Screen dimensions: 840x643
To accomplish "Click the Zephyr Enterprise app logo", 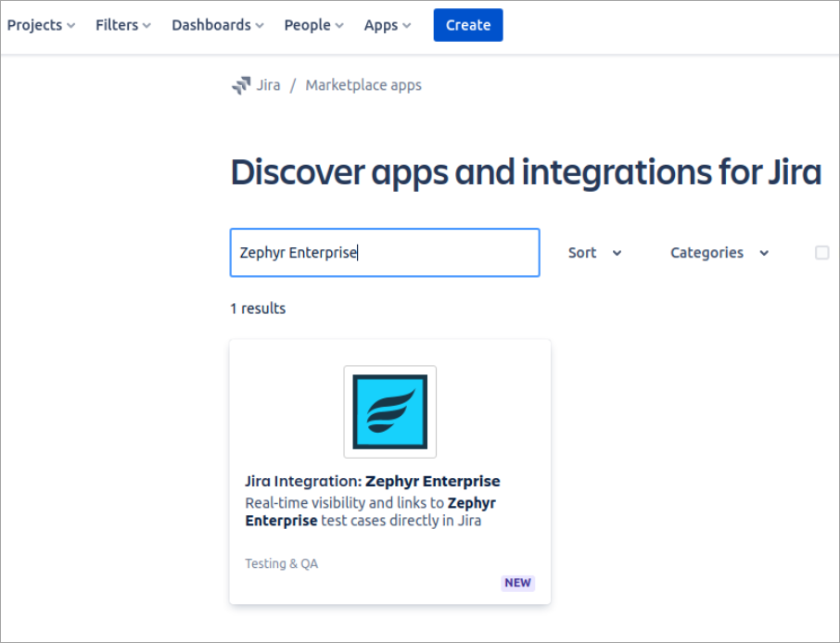I will tap(389, 411).
